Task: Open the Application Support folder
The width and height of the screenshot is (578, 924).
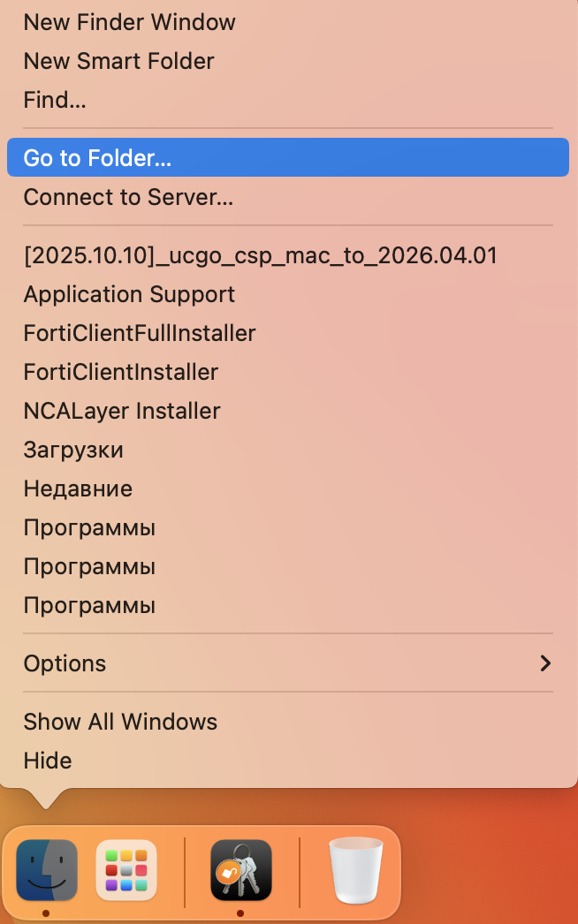Action: (x=129, y=294)
